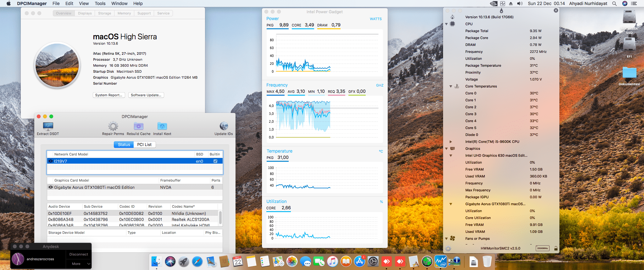Viewport: 644px width, 270px height.
Task: Open the Window menu in menu bar
Action: pyautogui.click(x=119, y=3)
